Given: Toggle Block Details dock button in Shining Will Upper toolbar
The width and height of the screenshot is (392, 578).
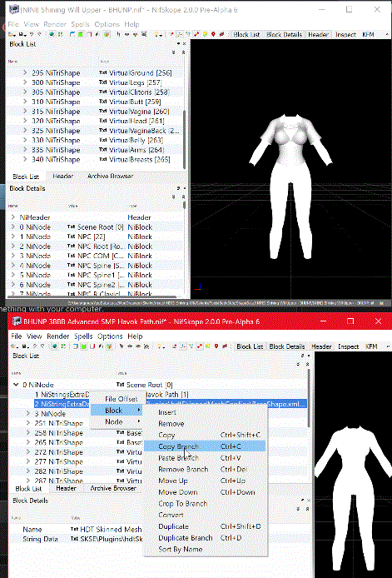Looking at the screenshot, I should tap(284, 34).
